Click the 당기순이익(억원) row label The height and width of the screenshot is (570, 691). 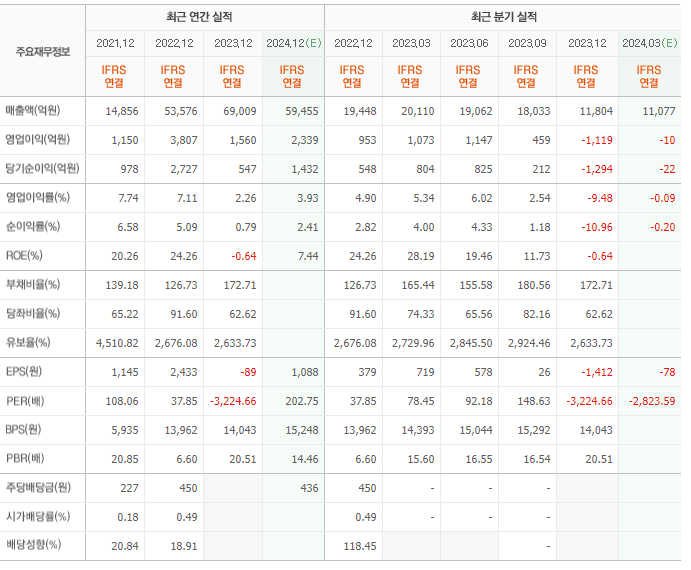click(x=42, y=168)
